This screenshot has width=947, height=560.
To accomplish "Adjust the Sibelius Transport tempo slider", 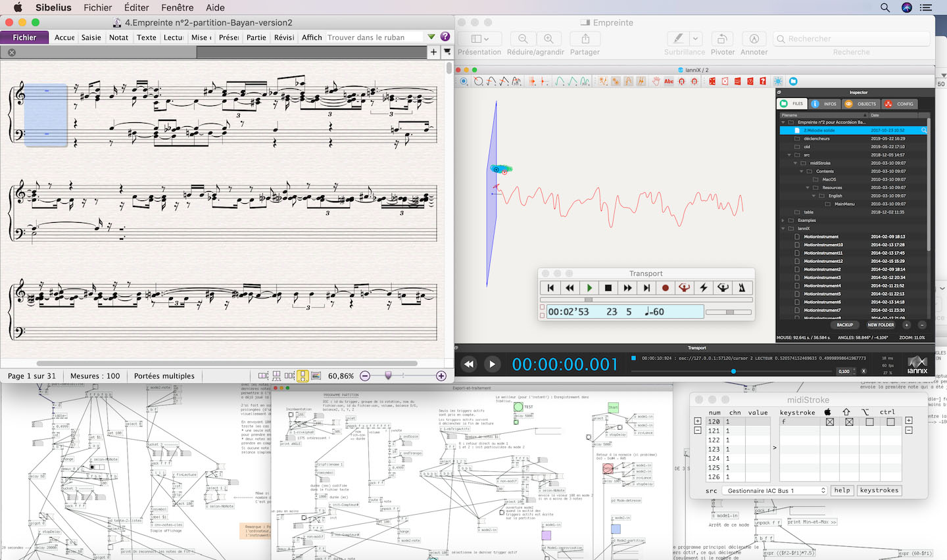I will (x=729, y=312).
